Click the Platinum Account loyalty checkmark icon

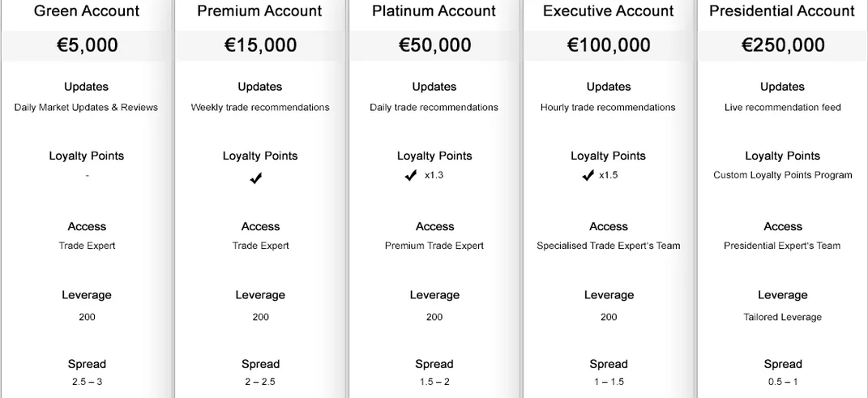coord(410,175)
